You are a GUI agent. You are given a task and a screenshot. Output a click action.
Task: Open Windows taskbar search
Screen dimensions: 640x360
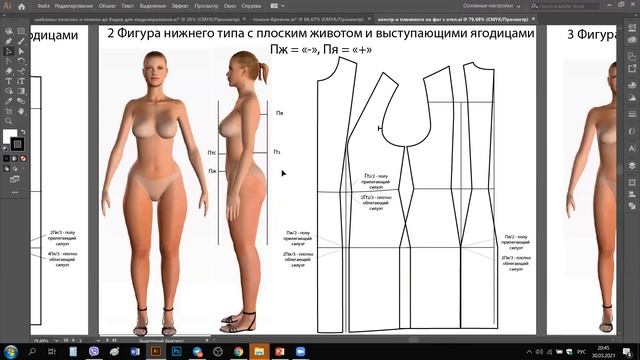click(32, 351)
